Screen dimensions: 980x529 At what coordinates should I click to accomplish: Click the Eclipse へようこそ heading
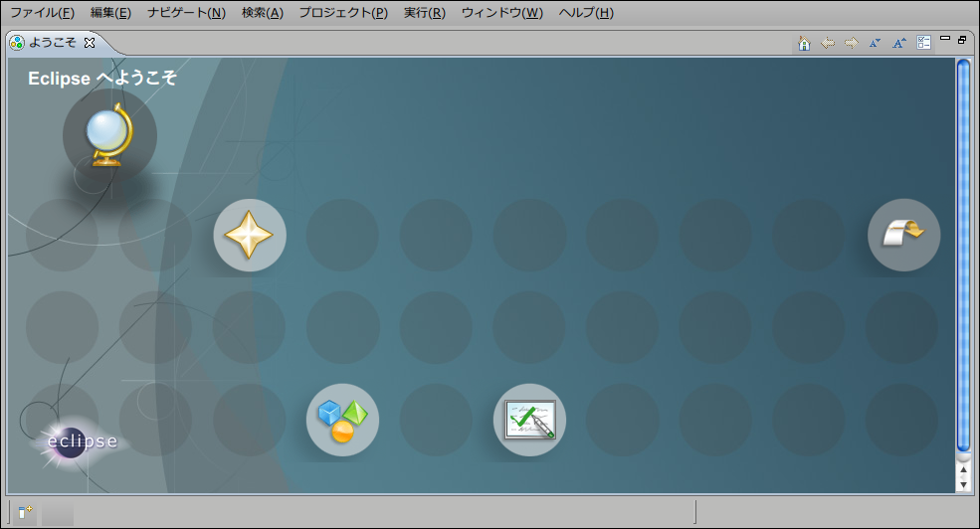click(102, 79)
